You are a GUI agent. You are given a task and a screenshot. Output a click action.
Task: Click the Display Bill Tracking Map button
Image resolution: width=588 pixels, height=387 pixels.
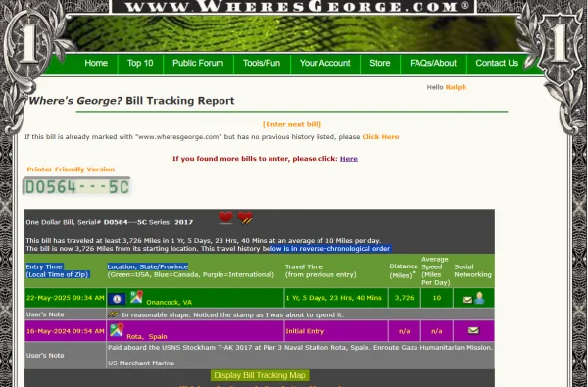(x=260, y=375)
